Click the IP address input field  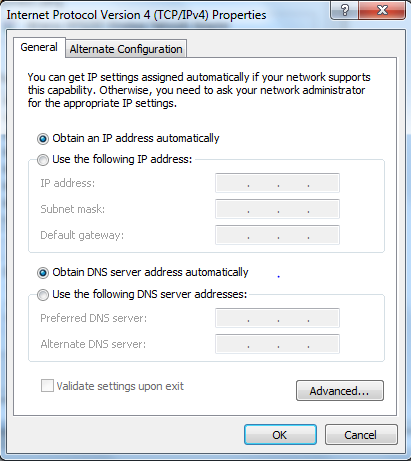coord(277,183)
